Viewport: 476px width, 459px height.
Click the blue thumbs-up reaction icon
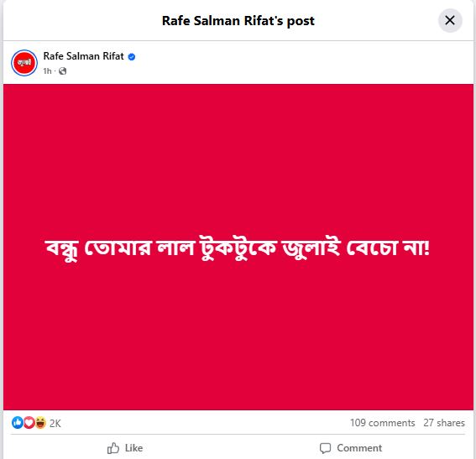[x=18, y=423]
